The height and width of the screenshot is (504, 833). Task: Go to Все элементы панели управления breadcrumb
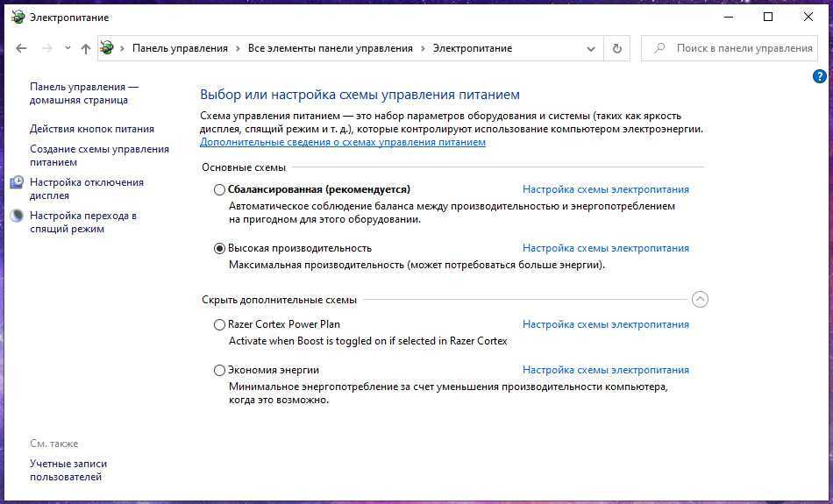point(330,48)
